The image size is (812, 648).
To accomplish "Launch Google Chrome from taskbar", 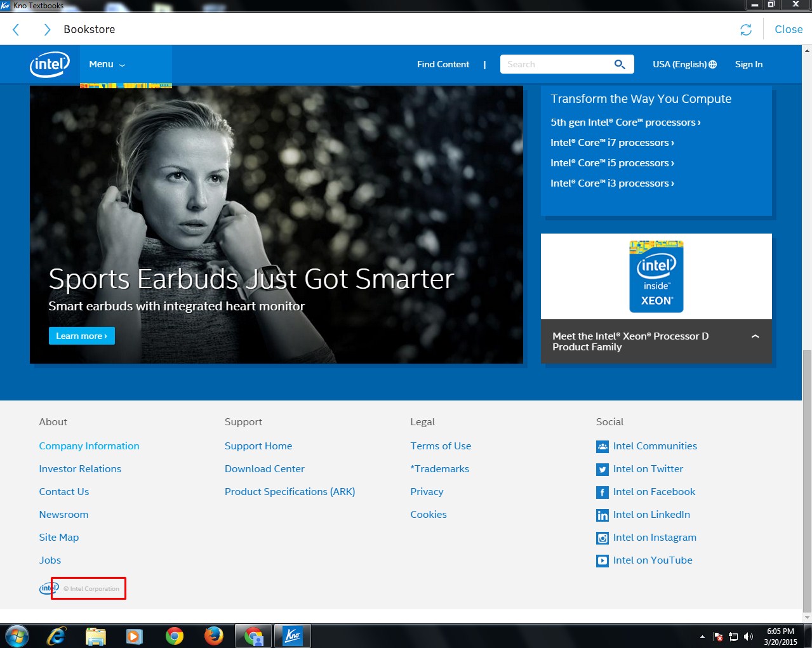I will (x=175, y=636).
